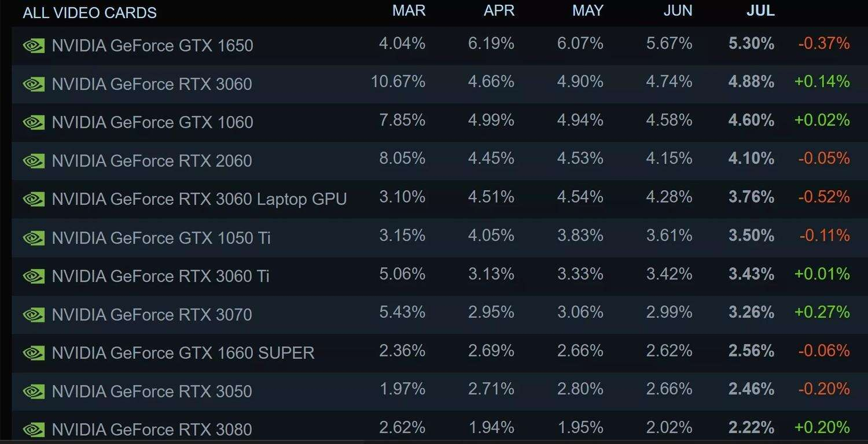Screen dimensions: 868x444
Task: Click the NVIDIA logo beside RTX 3060 Laptop GPU
Action: [x=34, y=199]
